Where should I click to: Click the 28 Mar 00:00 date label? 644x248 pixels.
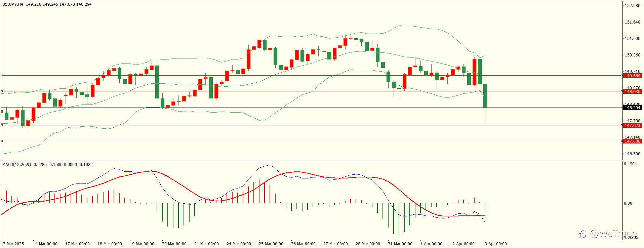click(368, 244)
